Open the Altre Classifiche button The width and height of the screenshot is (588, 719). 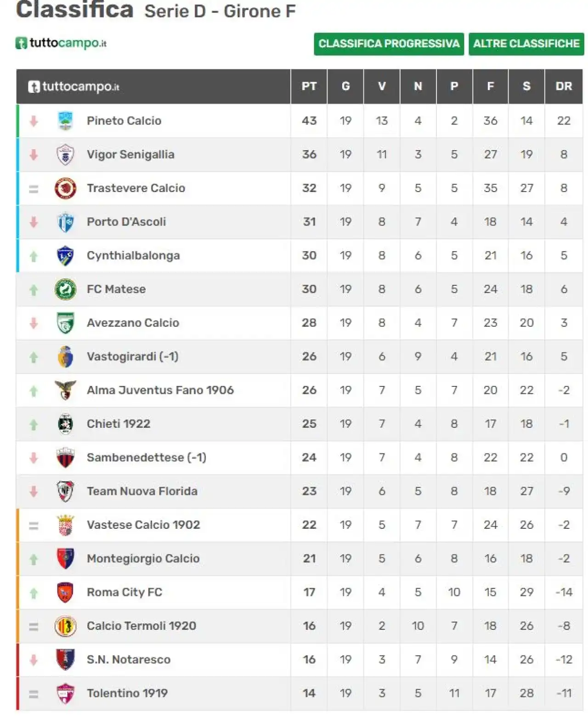(x=526, y=44)
